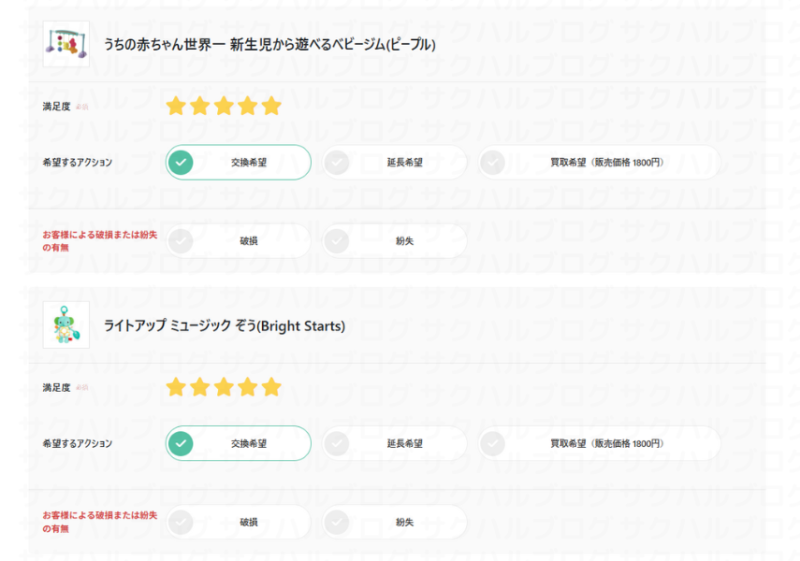Image resolution: width=800 pixels, height=561 pixels.
Task: Select 延長希望 for the elephant toy
Action: (x=394, y=443)
